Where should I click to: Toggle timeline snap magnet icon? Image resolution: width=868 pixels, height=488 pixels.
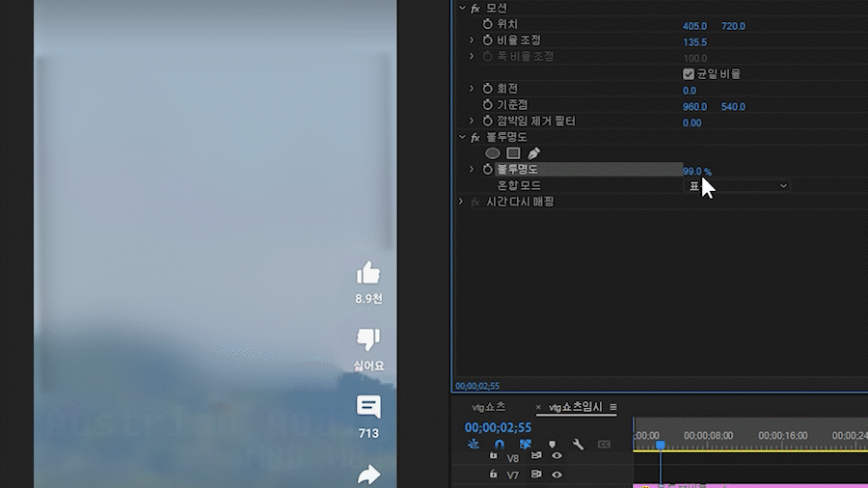click(500, 444)
